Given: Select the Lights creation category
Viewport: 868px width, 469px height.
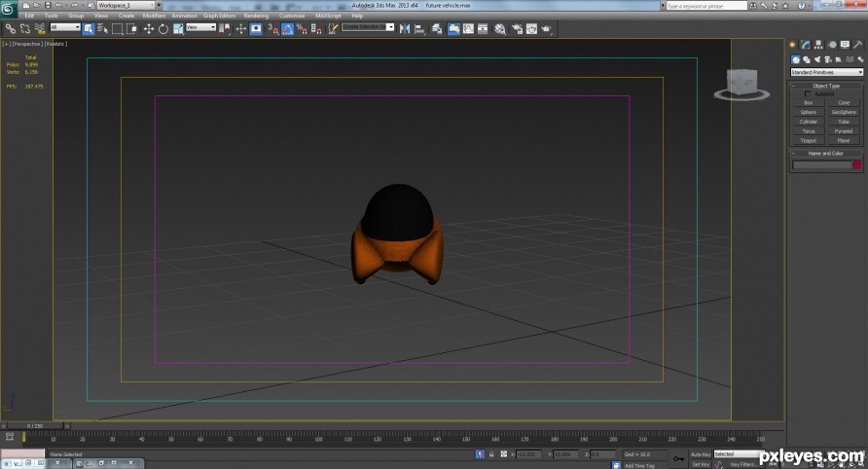Looking at the screenshot, I should pyautogui.click(x=817, y=59).
